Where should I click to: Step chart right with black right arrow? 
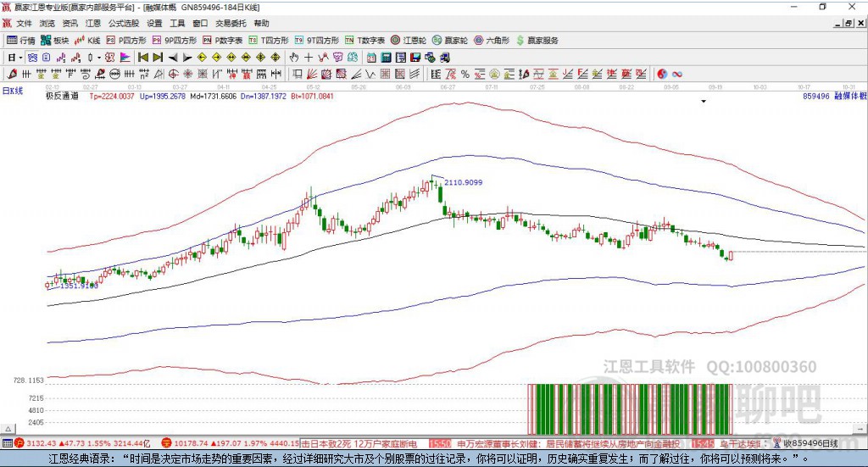[x=187, y=58]
